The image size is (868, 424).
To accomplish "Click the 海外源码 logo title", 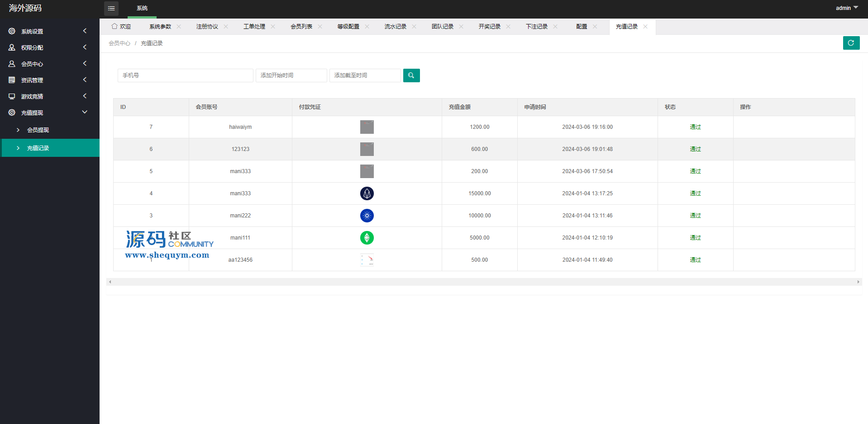I will coord(25,8).
